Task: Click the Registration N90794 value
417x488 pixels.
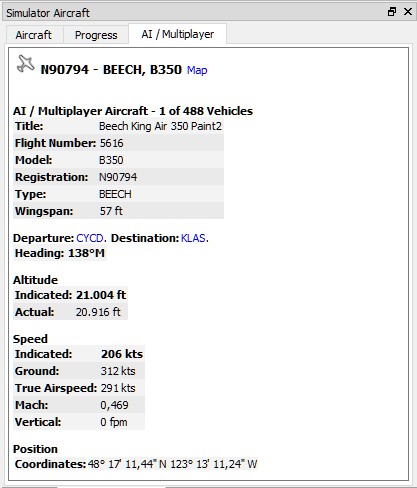Action: pyautogui.click(x=118, y=177)
